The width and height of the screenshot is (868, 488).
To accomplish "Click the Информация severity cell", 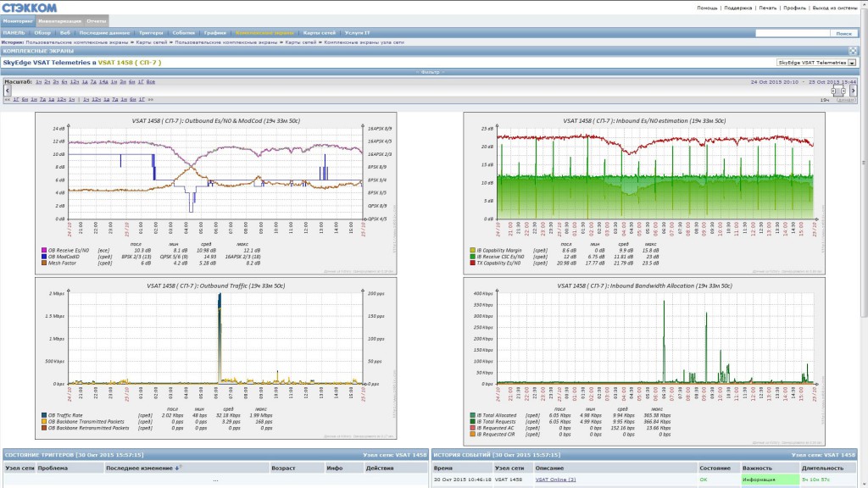I will (770, 480).
